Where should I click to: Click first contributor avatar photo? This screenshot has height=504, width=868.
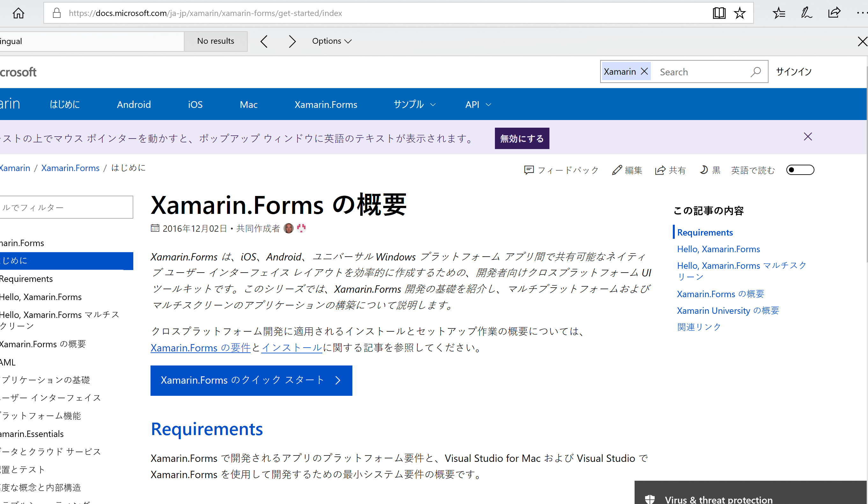click(289, 228)
